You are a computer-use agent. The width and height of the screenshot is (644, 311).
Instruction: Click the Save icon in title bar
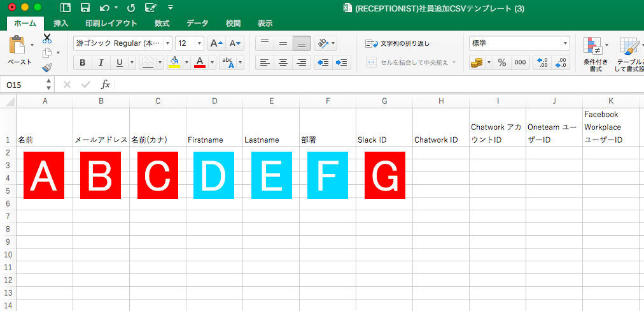pyautogui.click(x=85, y=8)
